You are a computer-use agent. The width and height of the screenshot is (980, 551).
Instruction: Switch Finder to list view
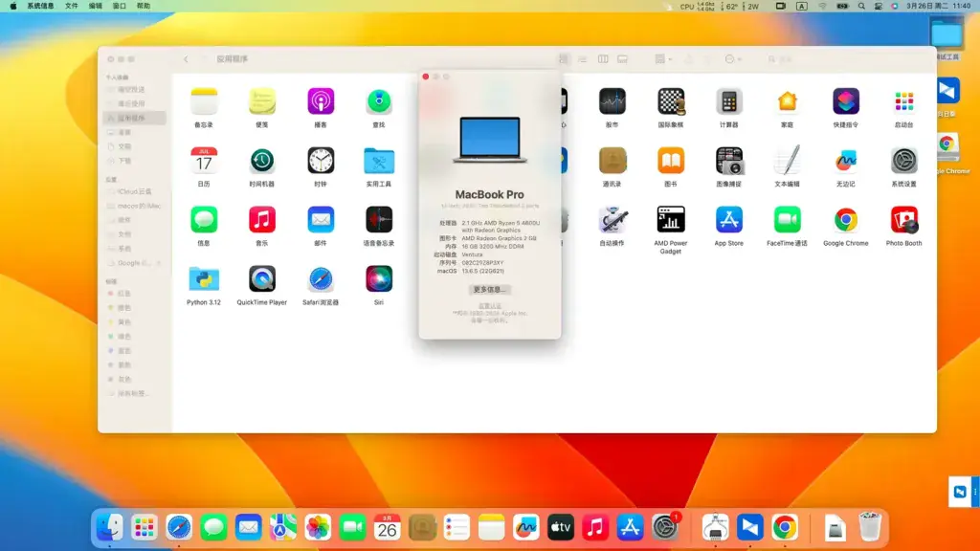tap(583, 58)
